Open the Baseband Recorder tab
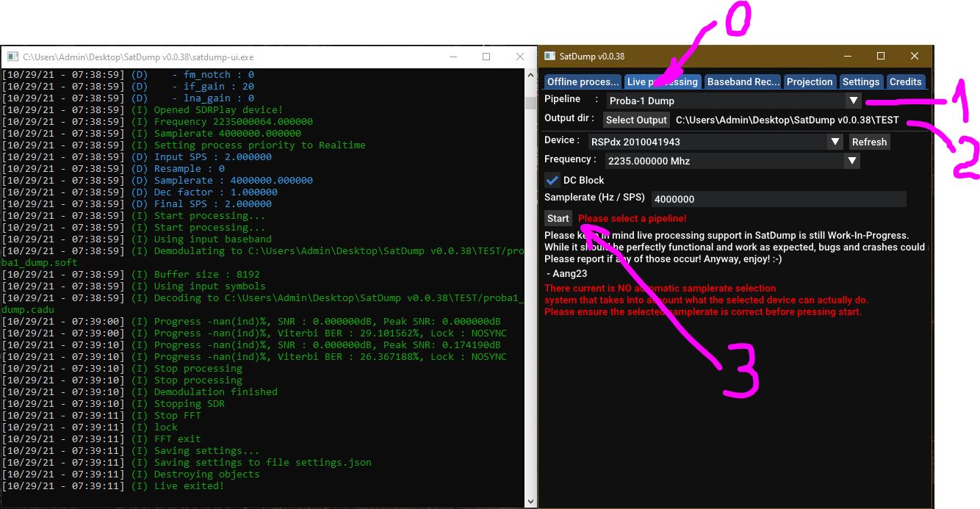The height and width of the screenshot is (509, 980). pyautogui.click(x=743, y=82)
